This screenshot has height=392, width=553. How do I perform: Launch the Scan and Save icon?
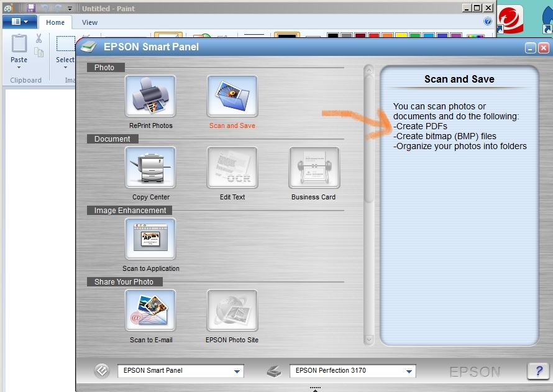(x=232, y=96)
